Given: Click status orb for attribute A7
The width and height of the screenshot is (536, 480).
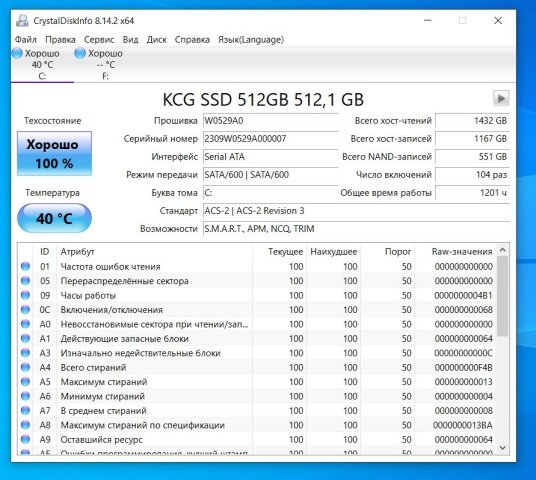Looking at the screenshot, I should [25, 410].
